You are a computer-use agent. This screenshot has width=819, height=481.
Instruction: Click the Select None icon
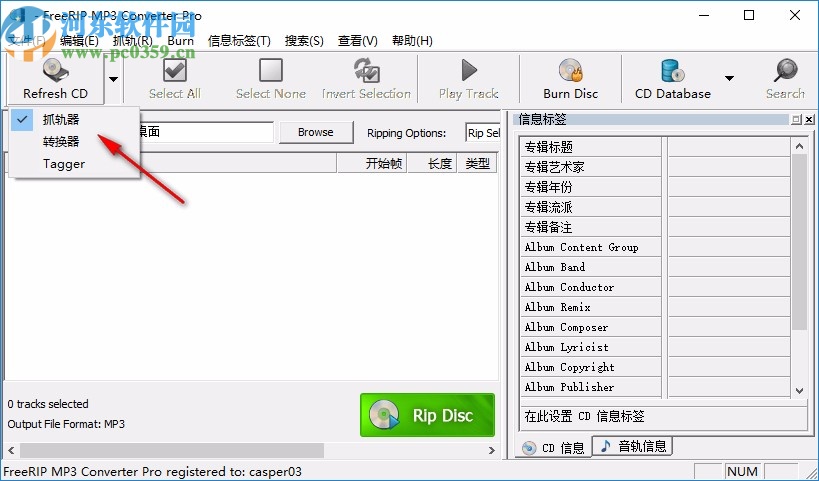pos(271,71)
